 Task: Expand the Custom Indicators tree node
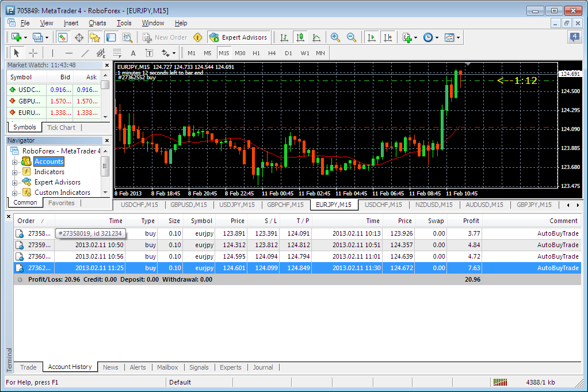pyautogui.click(x=14, y=193)
